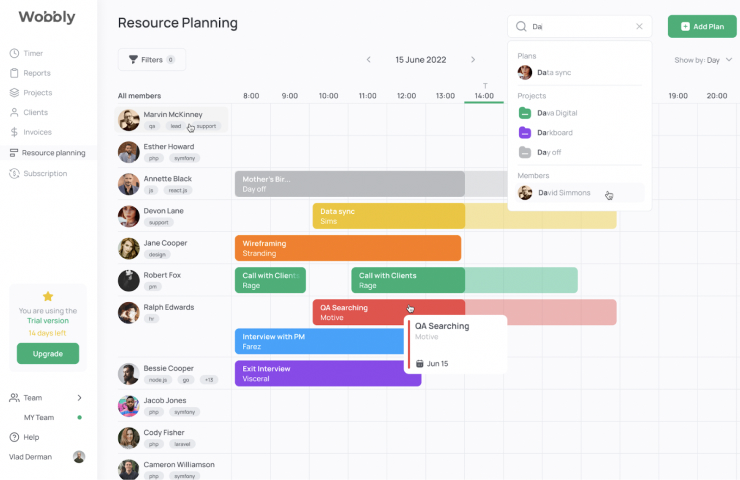Click the Help question mark icon

coord(14,437)
